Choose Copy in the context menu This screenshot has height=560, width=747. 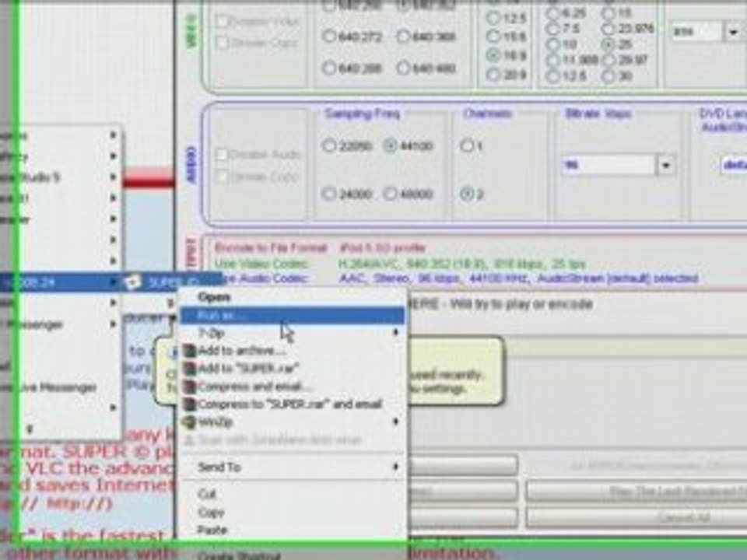tap(293, 513)
